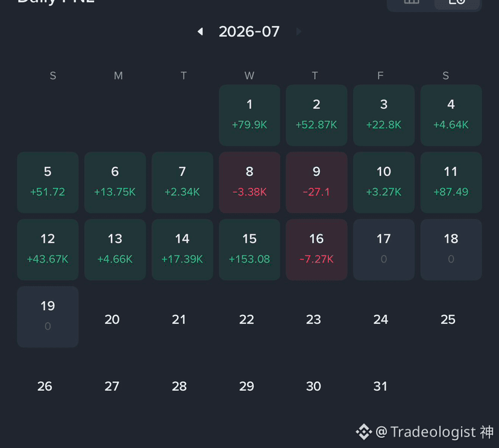Open the Binance logo watermark icon
499x448 pixels.
(364, 432)
